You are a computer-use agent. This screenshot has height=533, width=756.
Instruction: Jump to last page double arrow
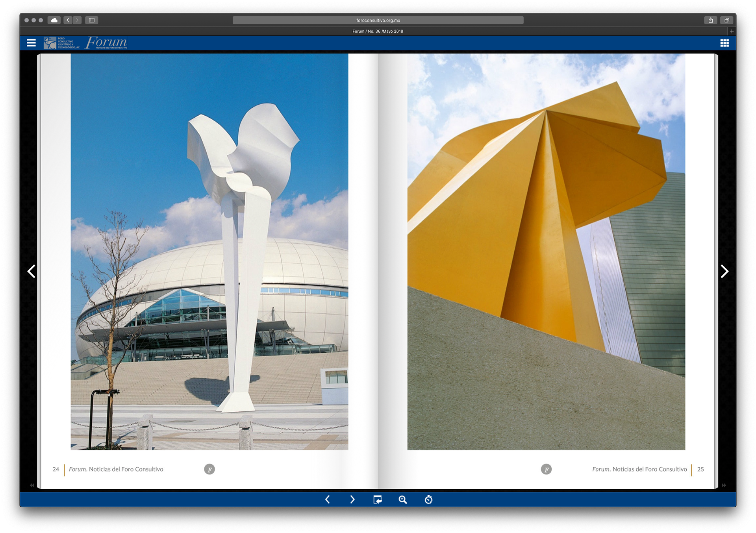(724, 485)
